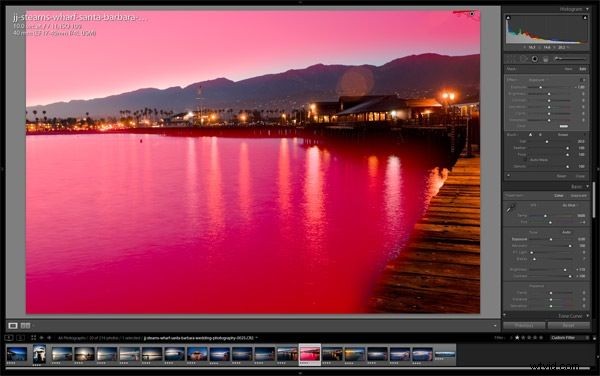The width and height of the screenshot is (600, 376).
Task: Switch to the Erase brush
Action: click(562, 135)
